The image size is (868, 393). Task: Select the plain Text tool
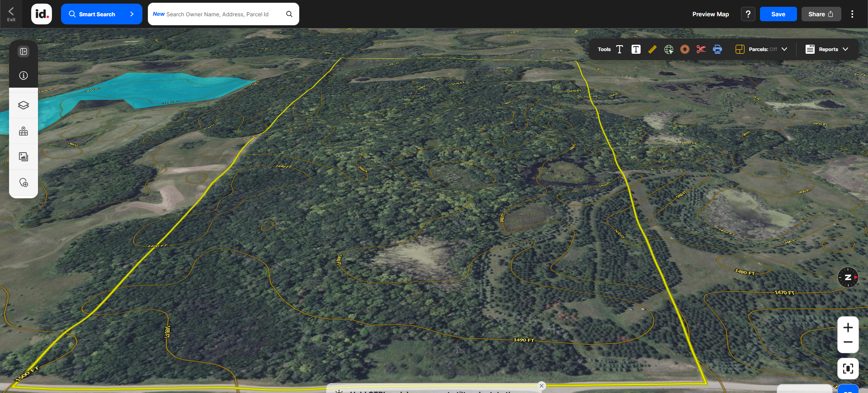pos(619,49)
